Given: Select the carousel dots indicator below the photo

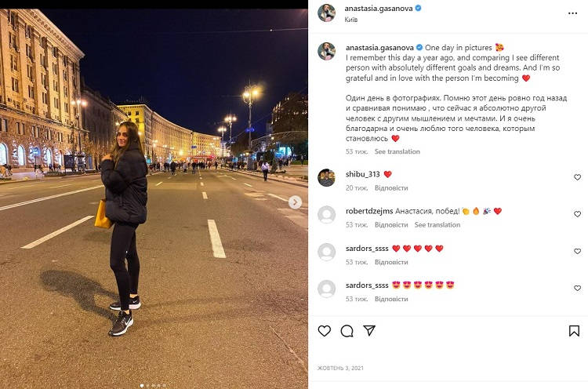Looking at the screenshot, I should pyautogui.click(x=153, y=385).
